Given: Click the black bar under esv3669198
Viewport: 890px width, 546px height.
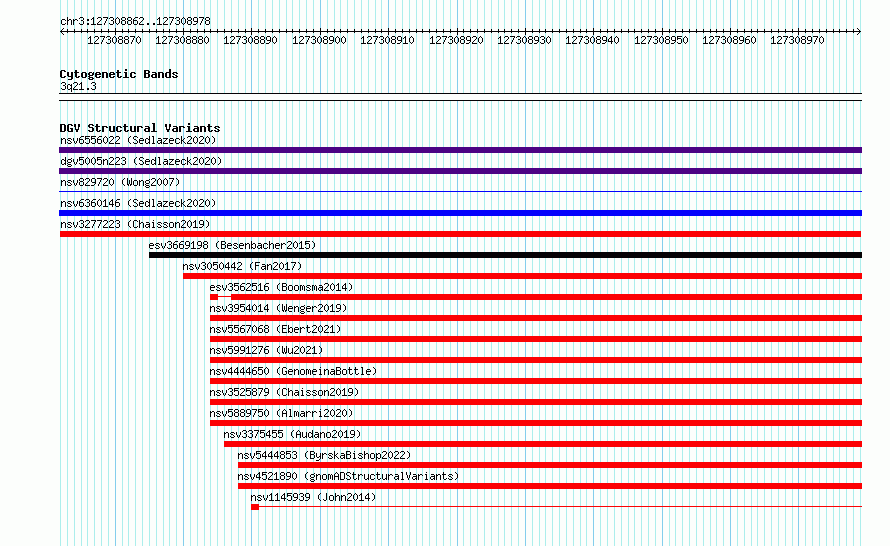Looking at the screenshot, I should [505, 255].
